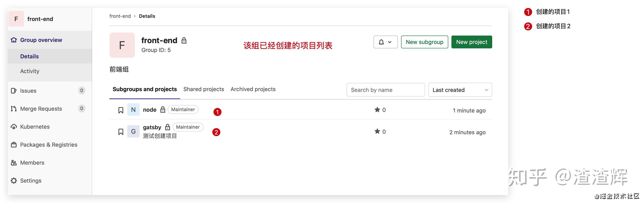Click the Members sidebar icon
Image resolution: width=644 pixels, height=203 pixels.
tap(14, 162)
